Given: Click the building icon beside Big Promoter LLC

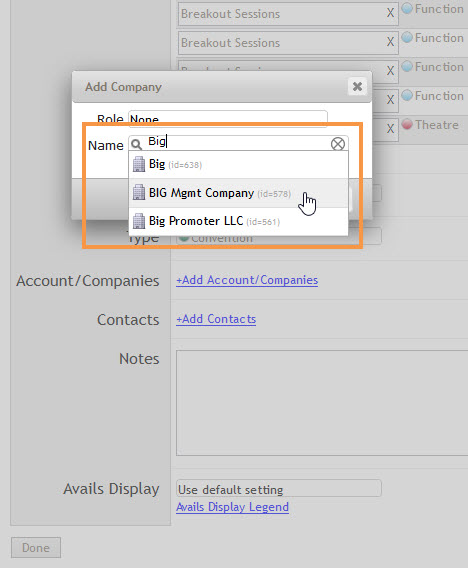Looking at the screenshot, I should tap(139, 221).
